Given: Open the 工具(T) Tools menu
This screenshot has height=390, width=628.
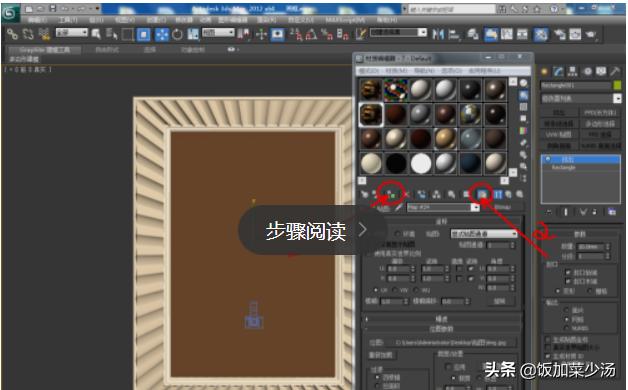Looking at the screenshot, I should (69, 20).
